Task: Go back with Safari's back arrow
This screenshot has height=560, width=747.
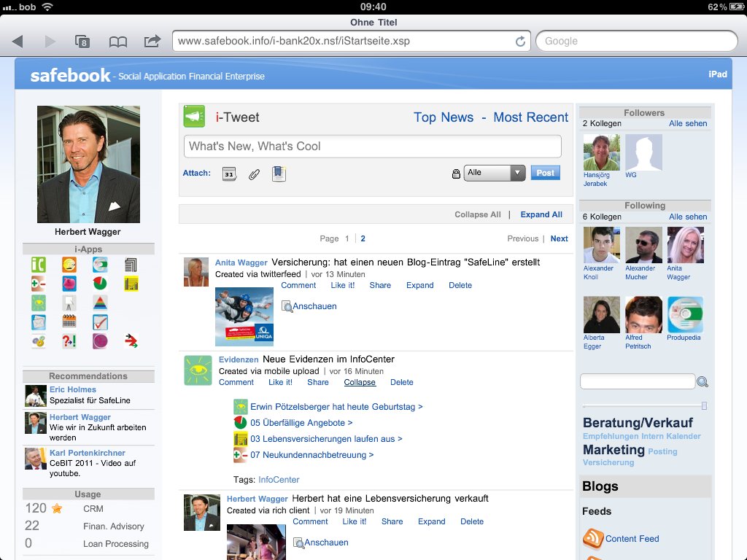Action: point(18,42)
